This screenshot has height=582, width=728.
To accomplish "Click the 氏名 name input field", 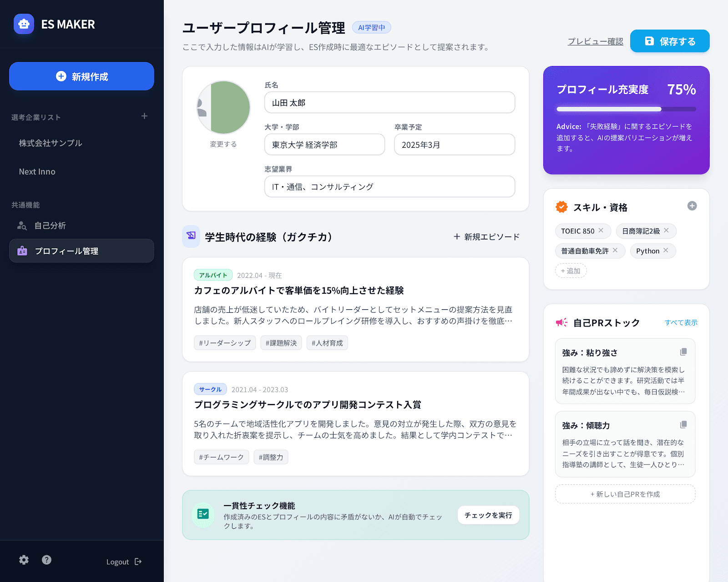I will coord(389,102).
